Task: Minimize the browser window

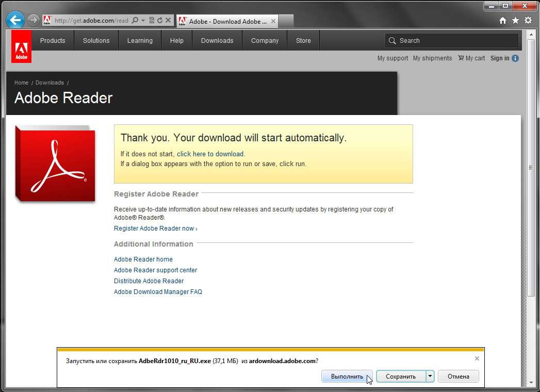Action: 492,6
